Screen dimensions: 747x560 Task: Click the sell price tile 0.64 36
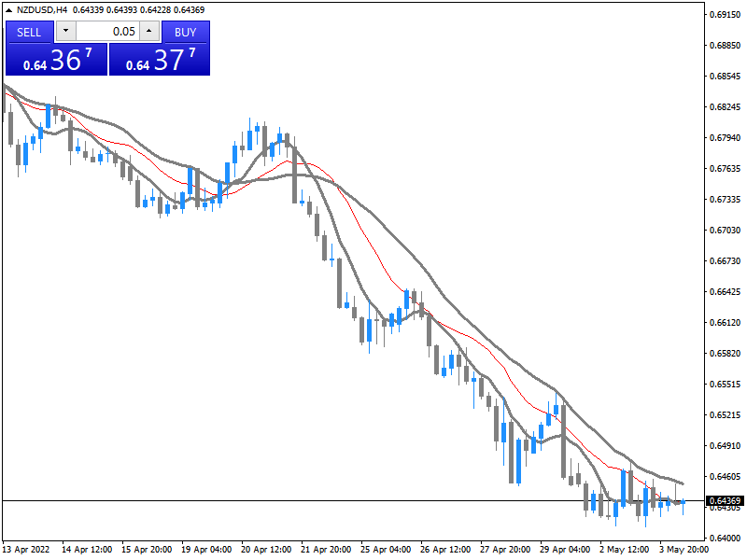tap(56, 61)
